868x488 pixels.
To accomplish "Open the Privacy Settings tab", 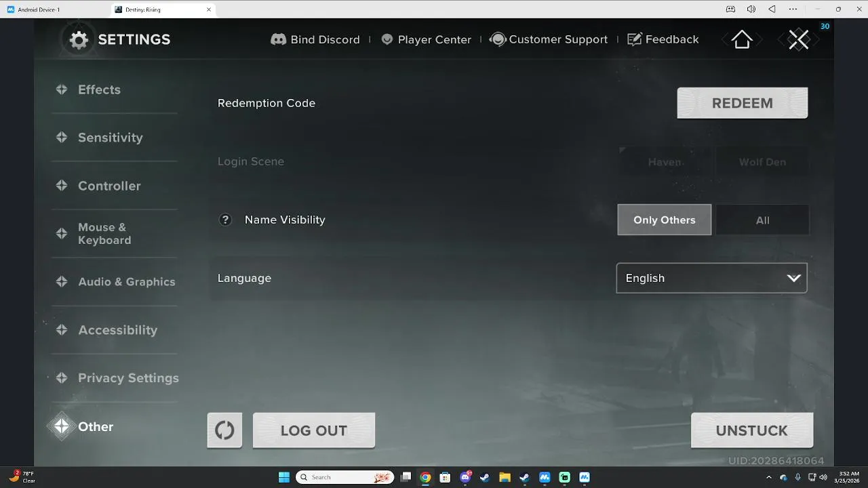I will pos(114,378).
